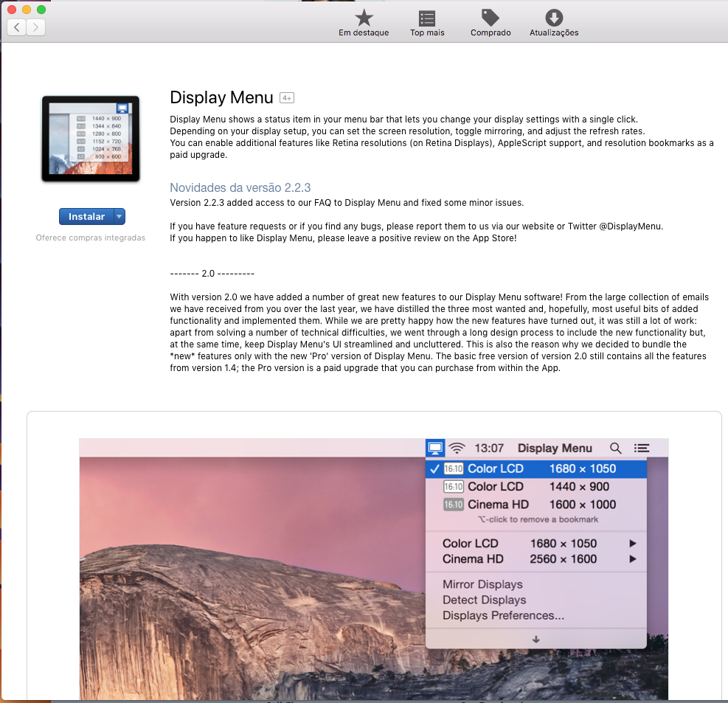728x703 pixels.
Task: Go back with the left arrow button
Action: click(x=17, y=27)
